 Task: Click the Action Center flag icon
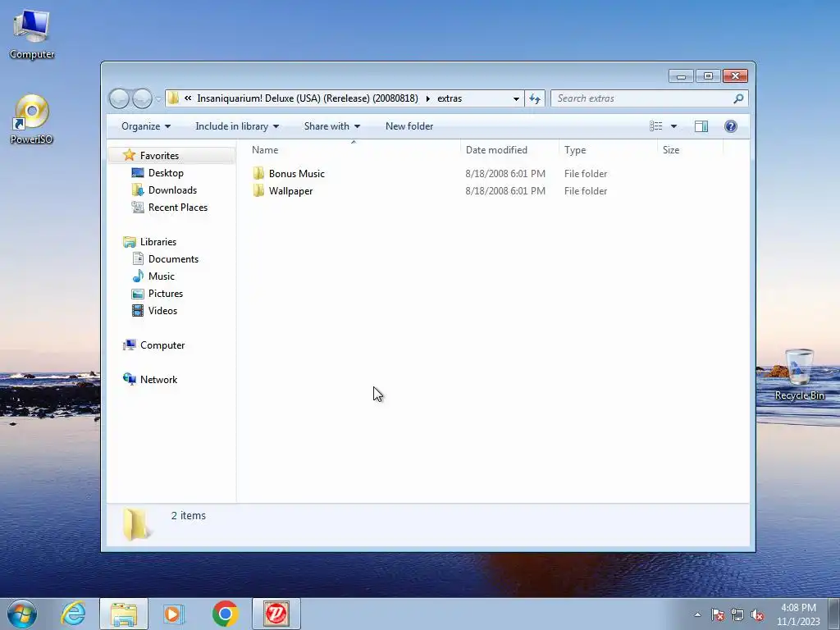[717, 614]
